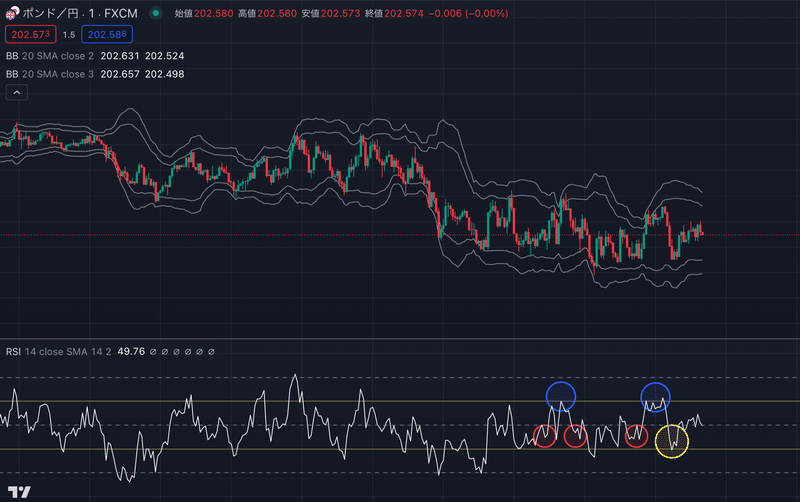
Task: Click the 安値 202.573 low value
Action: (x=331, y=13)
